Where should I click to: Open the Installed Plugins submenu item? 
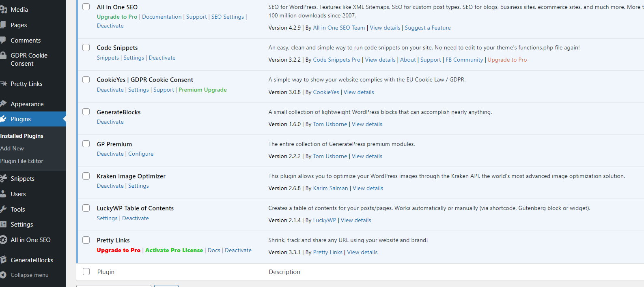tap(22, 136)
